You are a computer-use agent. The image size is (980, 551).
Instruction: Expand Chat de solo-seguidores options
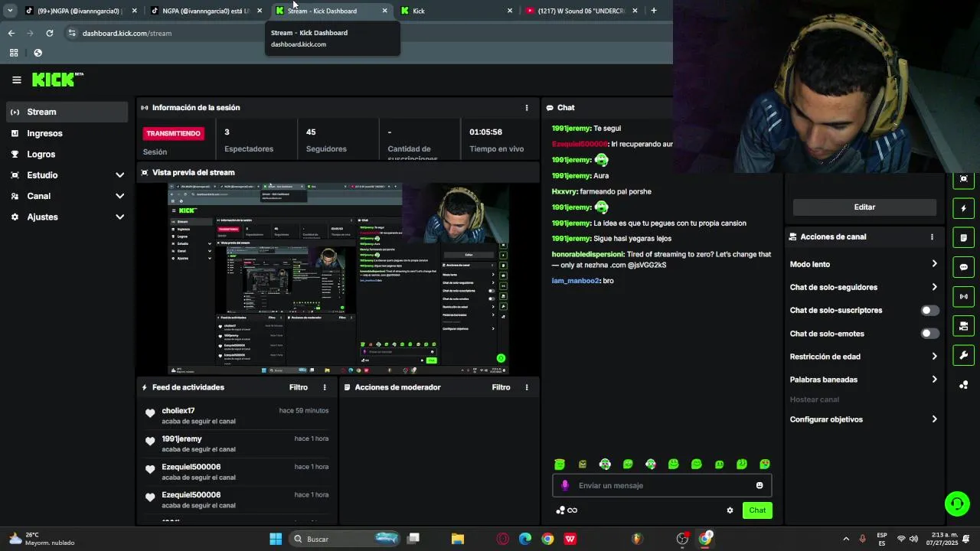pyautogui.click(x=934, y=287)
